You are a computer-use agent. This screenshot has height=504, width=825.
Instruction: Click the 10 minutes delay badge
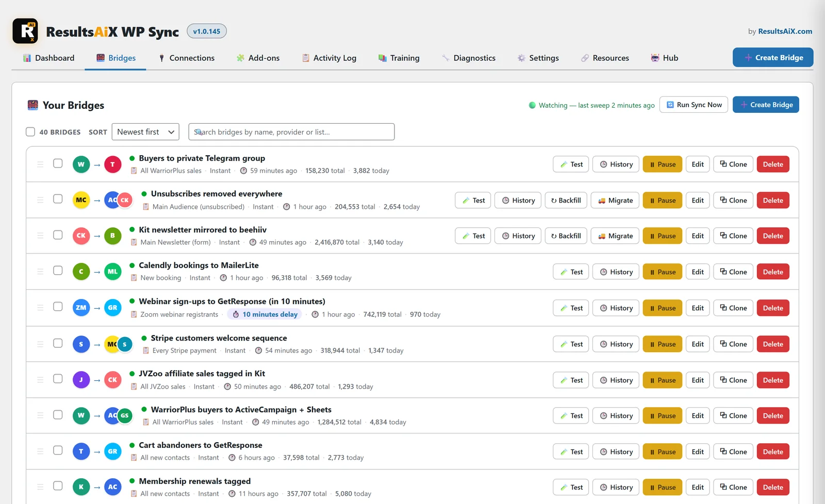coord(265,314)
